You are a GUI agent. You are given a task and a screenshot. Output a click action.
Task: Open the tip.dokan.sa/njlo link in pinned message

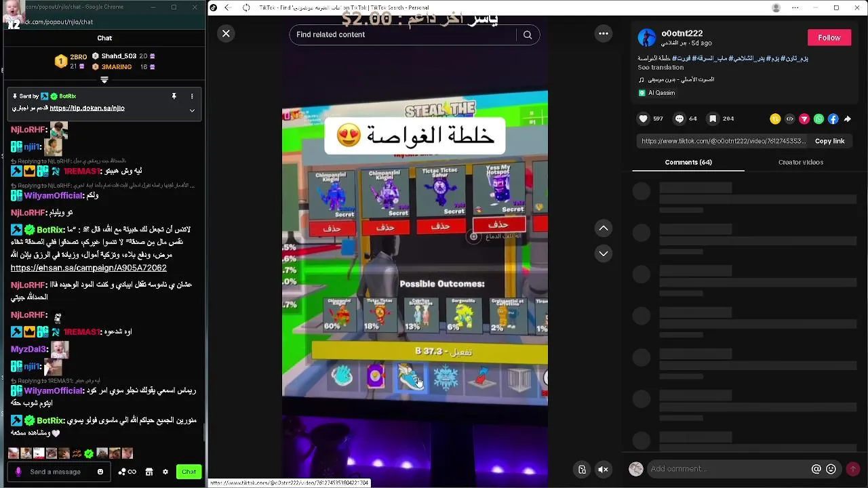pos(87,108)
